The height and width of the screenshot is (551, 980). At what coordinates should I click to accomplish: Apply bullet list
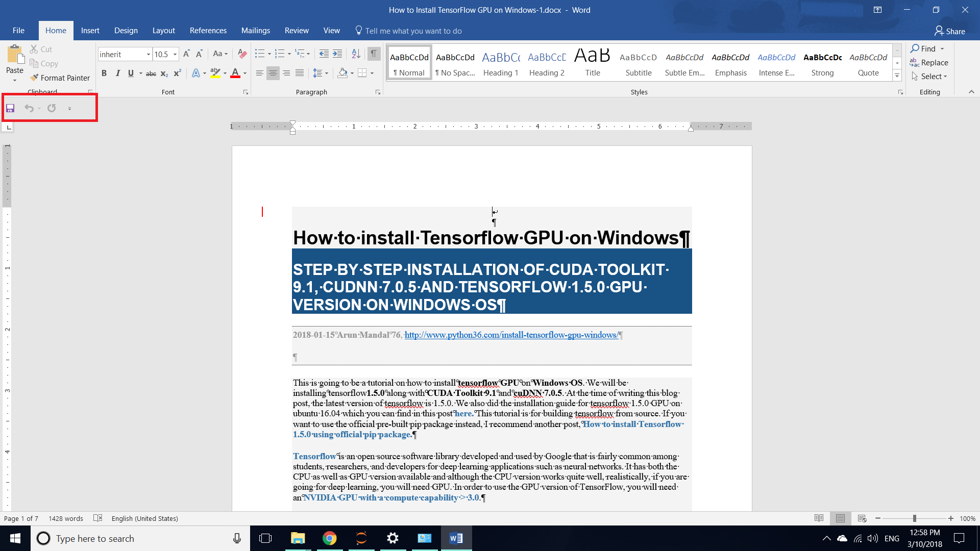point(260,54)
